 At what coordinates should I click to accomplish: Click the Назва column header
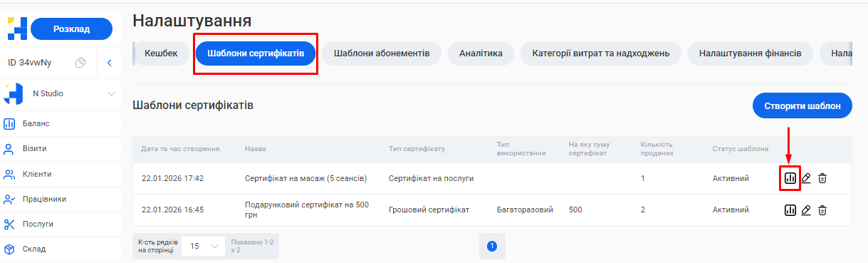[x=256, y=149]
